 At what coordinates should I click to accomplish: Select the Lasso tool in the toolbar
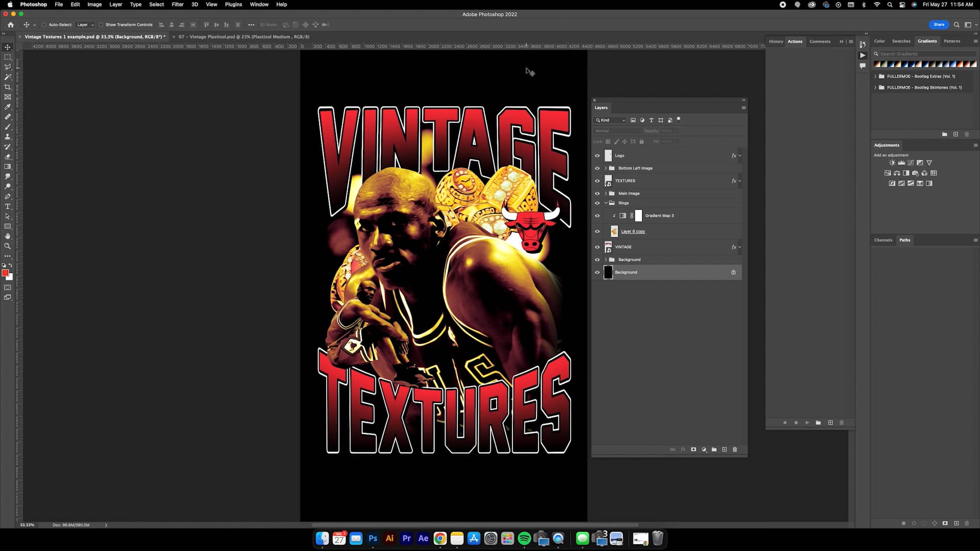[x=8, y=67]
